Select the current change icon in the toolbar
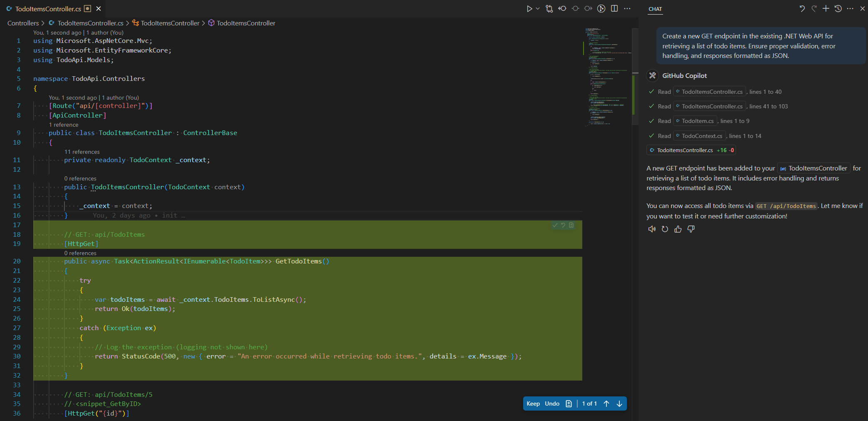Screen dimensions: 868x421 click(575, 8)
